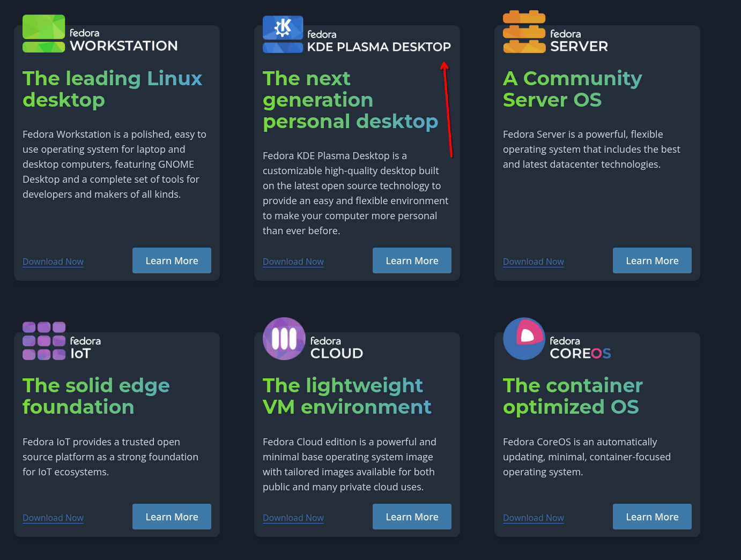Click the Fedora IoT description paragraph
Viewport: 741px width, 560px height.
(x=110, y=457)
